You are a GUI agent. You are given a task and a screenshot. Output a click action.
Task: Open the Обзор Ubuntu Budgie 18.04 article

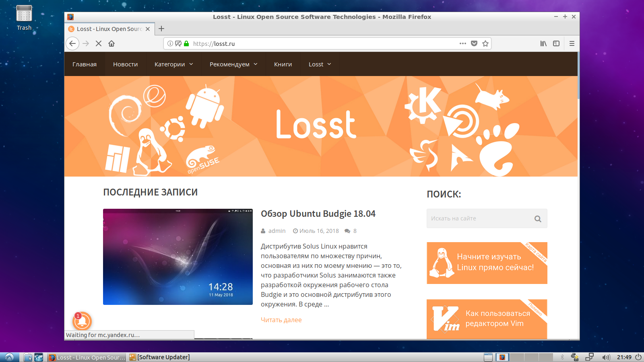click(x=318, y=214)
